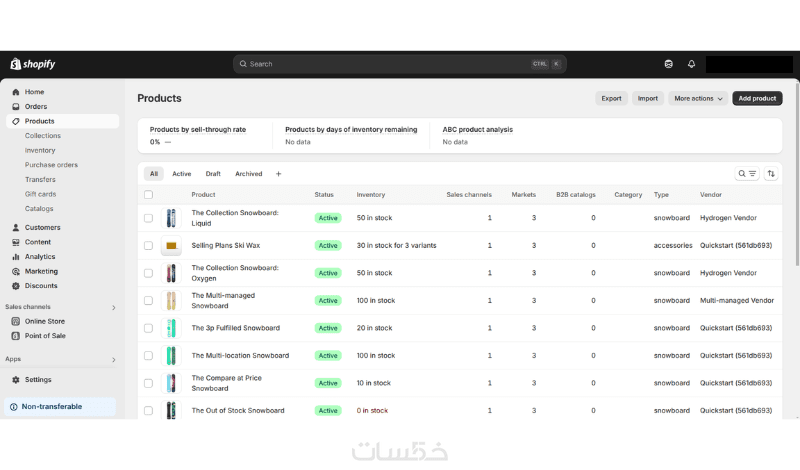Check The 3p Fulfilled Snowboard row
The height and width of the screenshot is (470, 800).
148,328
